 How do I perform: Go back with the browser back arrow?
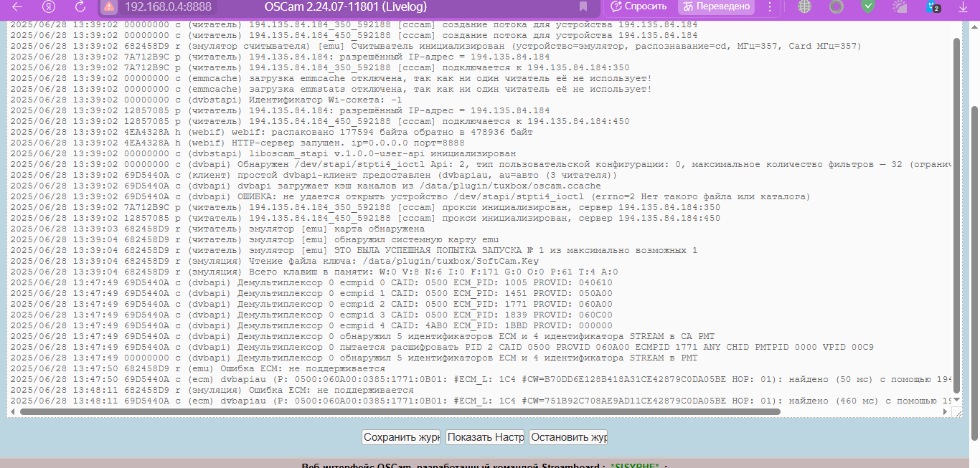[18, 7]
